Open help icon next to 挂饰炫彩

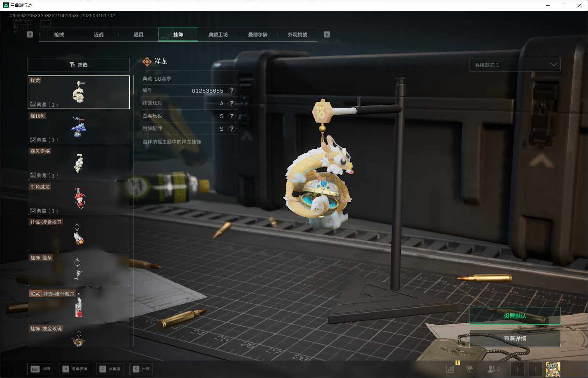pyautogui.click(x=232, y=103)
